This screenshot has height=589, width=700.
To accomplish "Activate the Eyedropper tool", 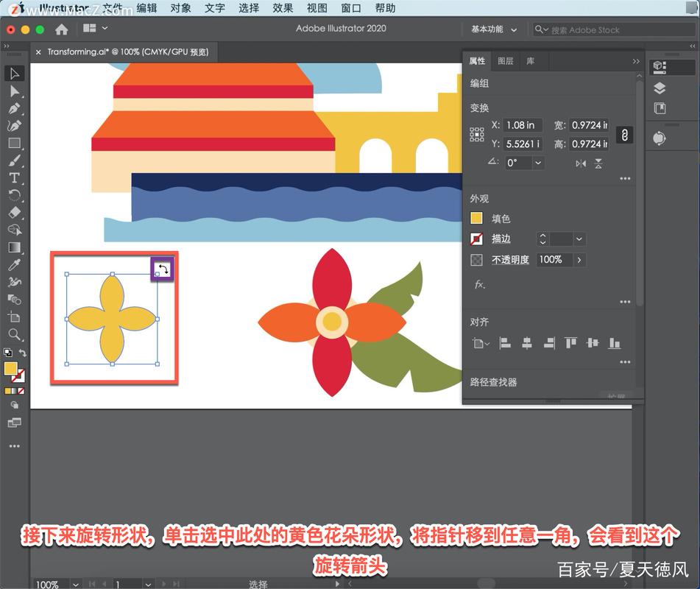I will tap(14, 265).
